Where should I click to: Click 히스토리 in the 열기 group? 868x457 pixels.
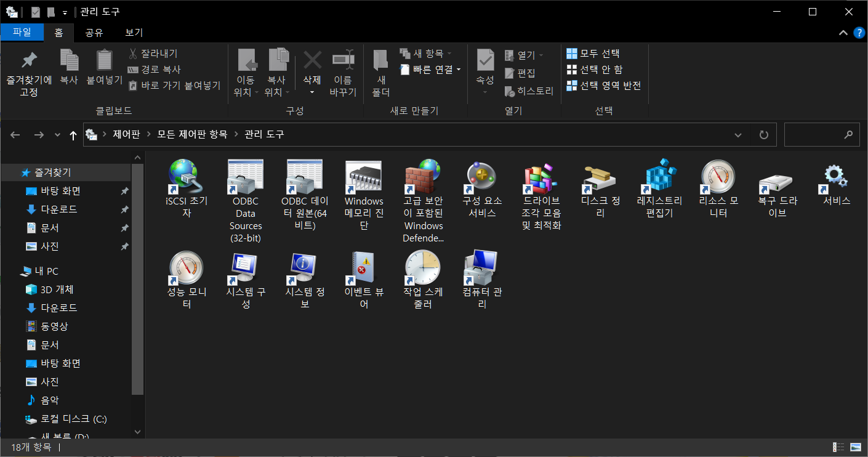529,91
